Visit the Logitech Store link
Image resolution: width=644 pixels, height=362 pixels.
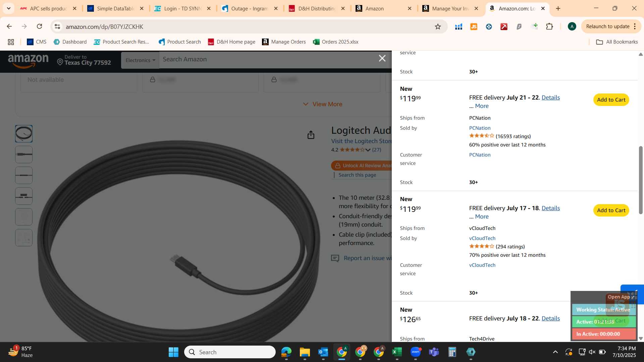click(x=362, y=141)
